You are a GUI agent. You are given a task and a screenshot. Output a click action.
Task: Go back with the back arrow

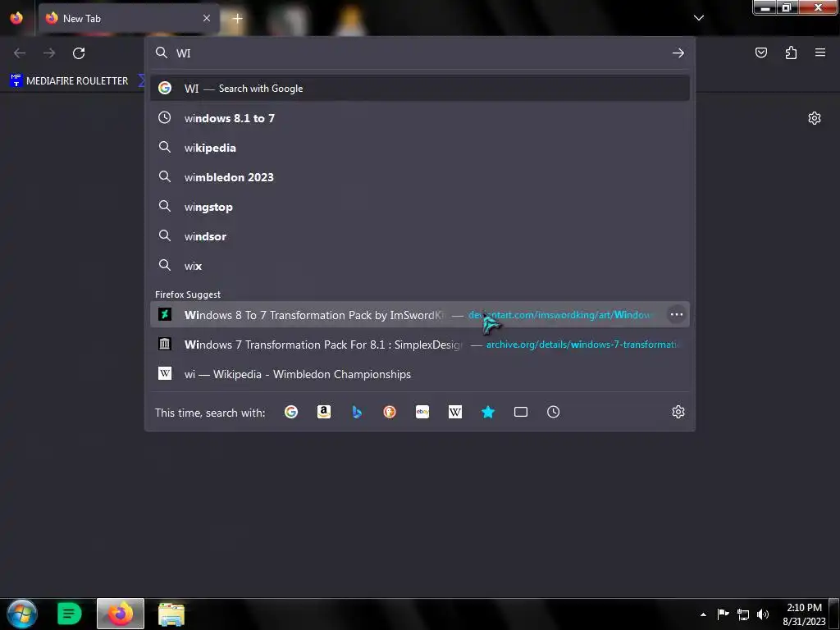(x=20, y=53)
